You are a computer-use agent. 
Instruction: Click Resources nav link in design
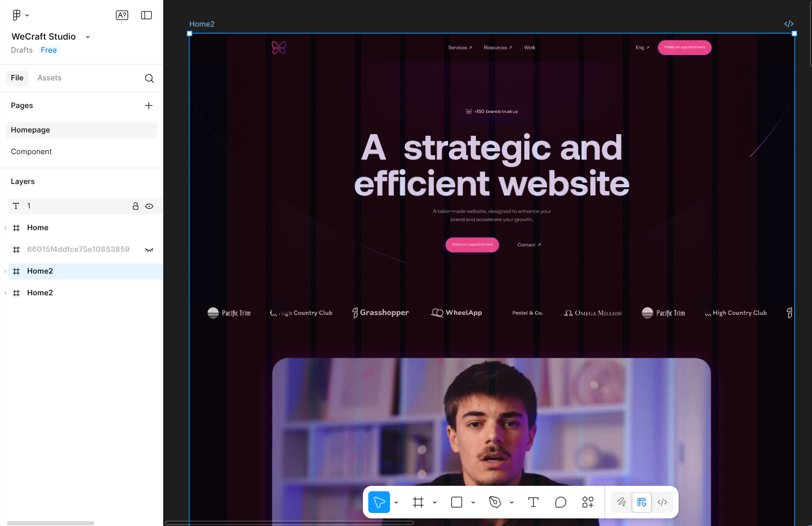[498, 48]
